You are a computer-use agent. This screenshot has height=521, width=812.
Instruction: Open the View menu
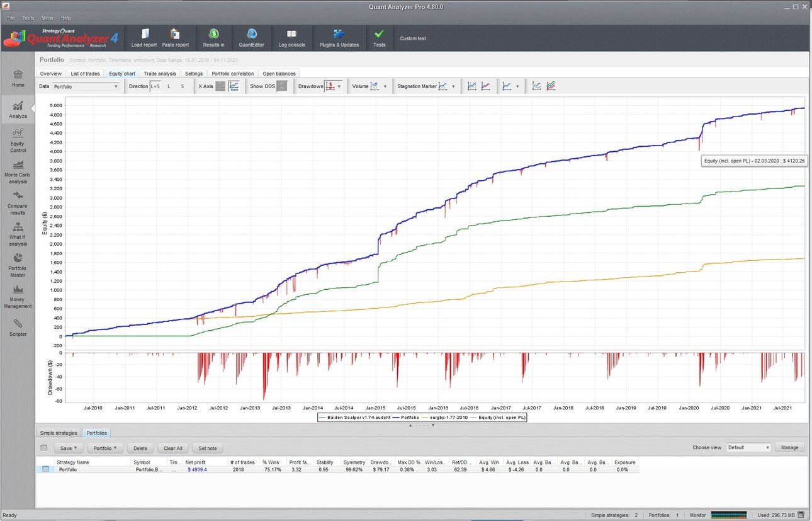click(47, 18)
